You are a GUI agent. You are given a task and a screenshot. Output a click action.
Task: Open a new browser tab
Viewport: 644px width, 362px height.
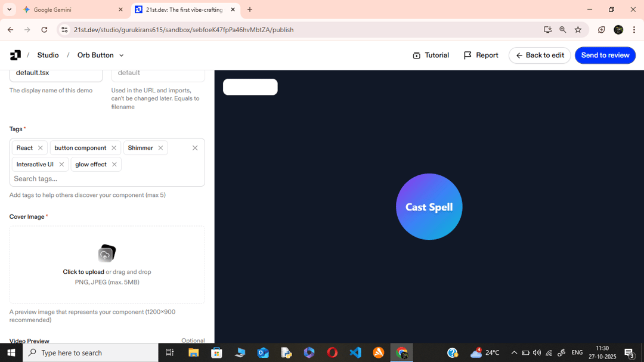point(250,10)
